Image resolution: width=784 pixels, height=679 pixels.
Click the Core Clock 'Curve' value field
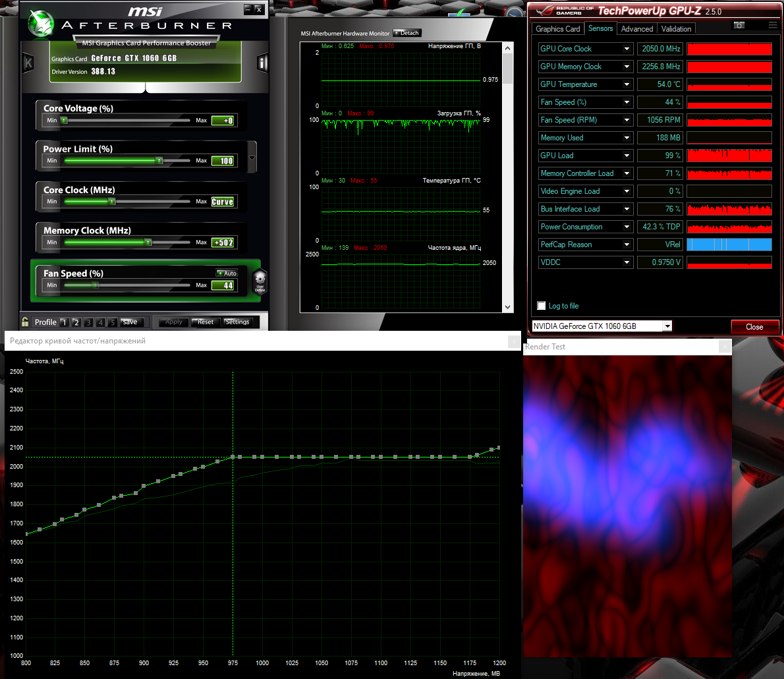pos(223,202)
